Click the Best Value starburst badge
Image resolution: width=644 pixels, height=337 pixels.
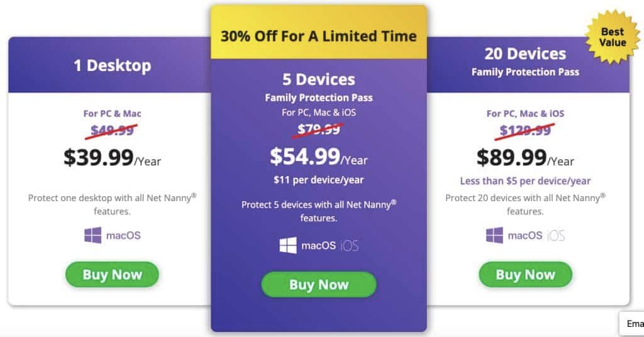(613, 37)
